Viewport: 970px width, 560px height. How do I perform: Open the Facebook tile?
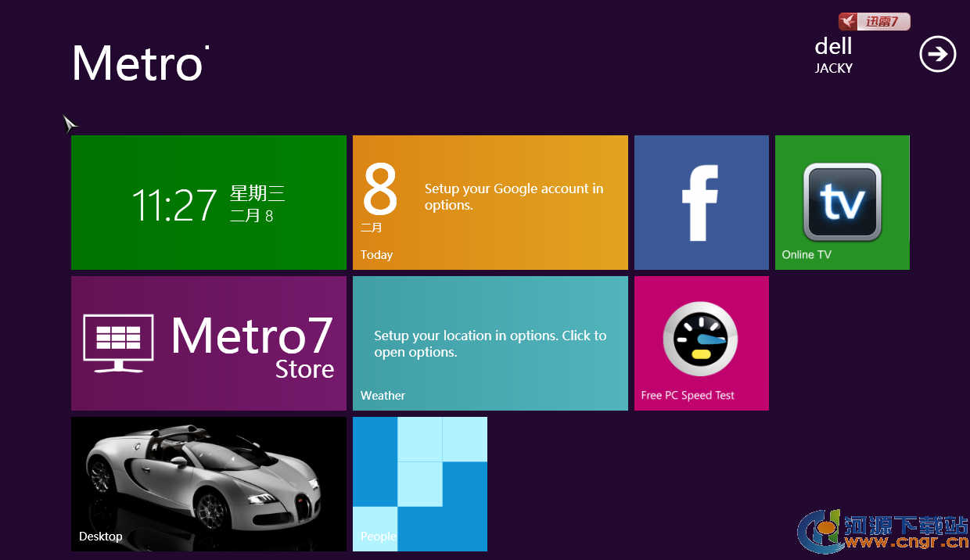[702, 203]
